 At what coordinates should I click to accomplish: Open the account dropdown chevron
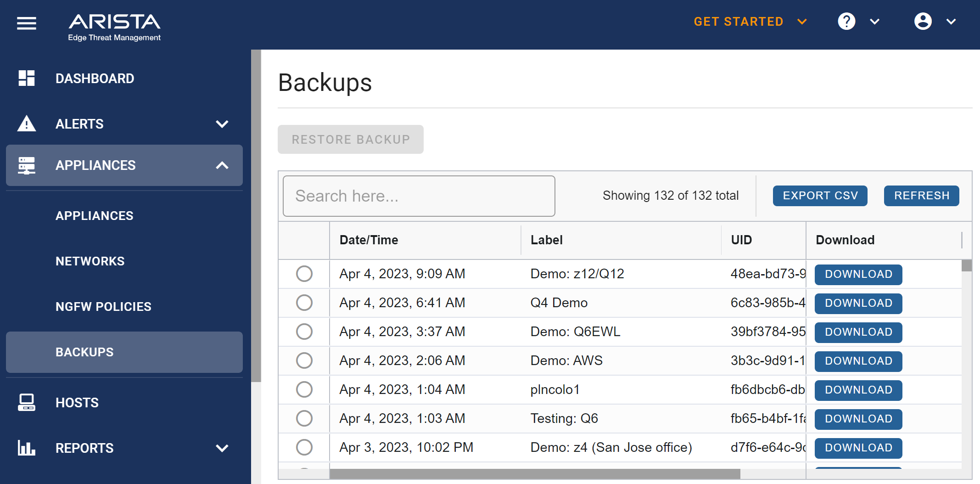pos(951,22)
